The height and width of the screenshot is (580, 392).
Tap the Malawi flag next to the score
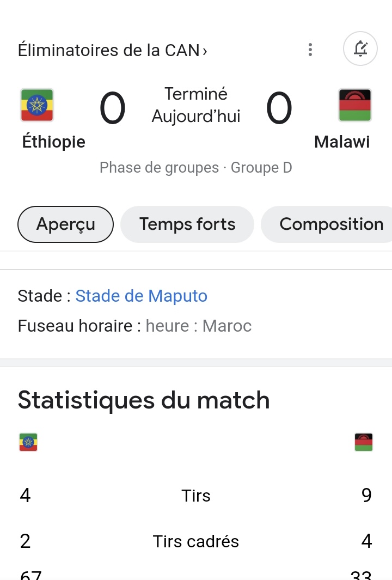355,105
